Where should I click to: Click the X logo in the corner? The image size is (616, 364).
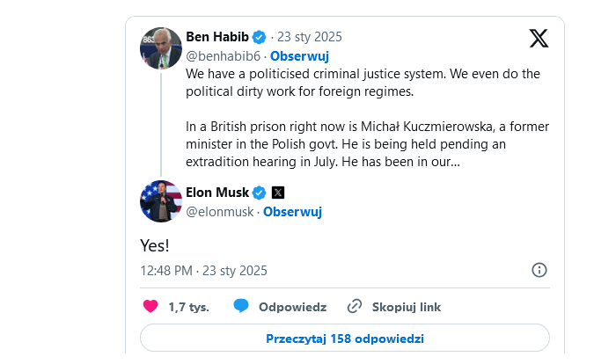(539, 39)
